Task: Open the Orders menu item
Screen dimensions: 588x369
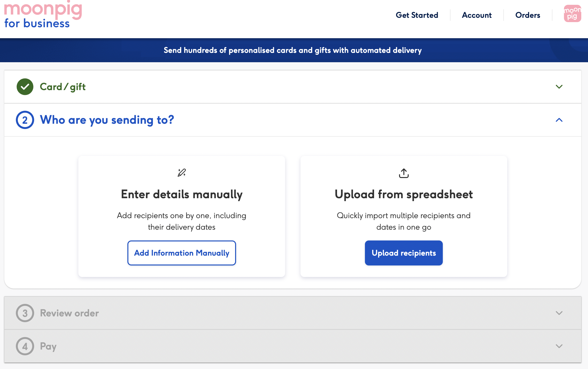Action: (527, 15)
